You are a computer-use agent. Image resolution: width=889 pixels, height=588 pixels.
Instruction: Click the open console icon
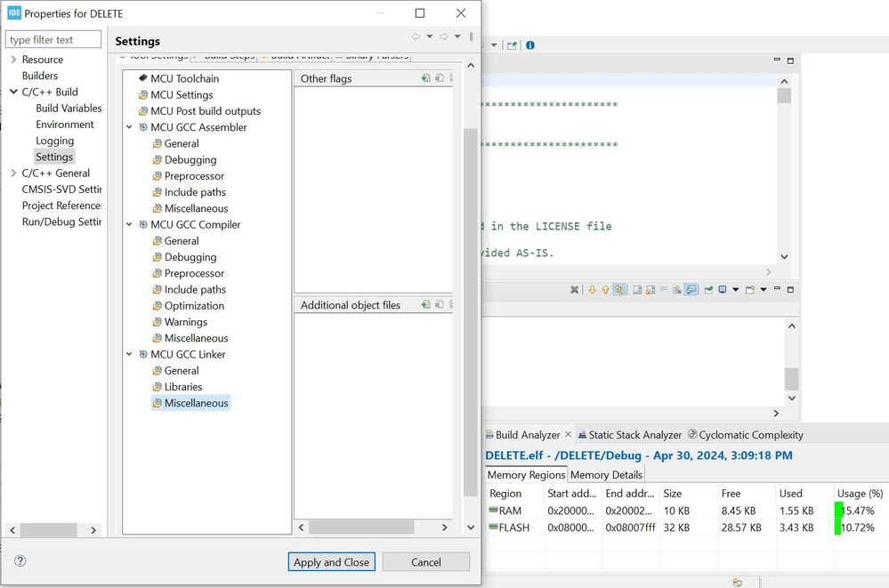750,290
